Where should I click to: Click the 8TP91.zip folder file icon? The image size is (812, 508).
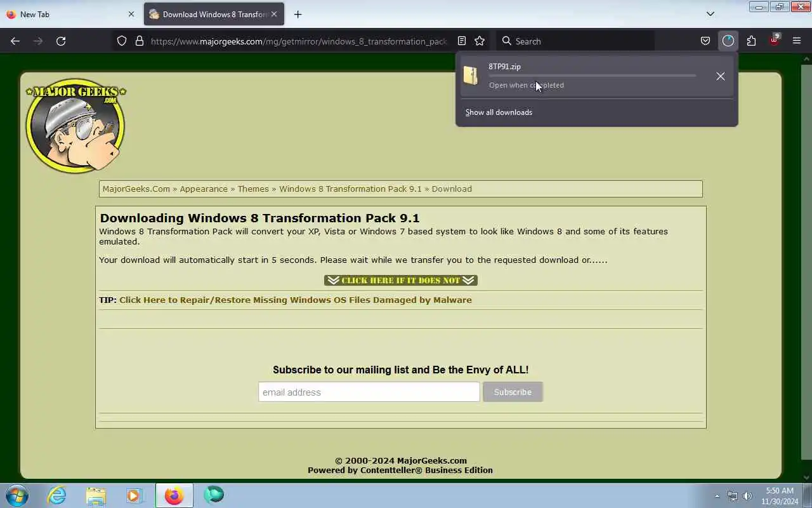click(471, 76)
